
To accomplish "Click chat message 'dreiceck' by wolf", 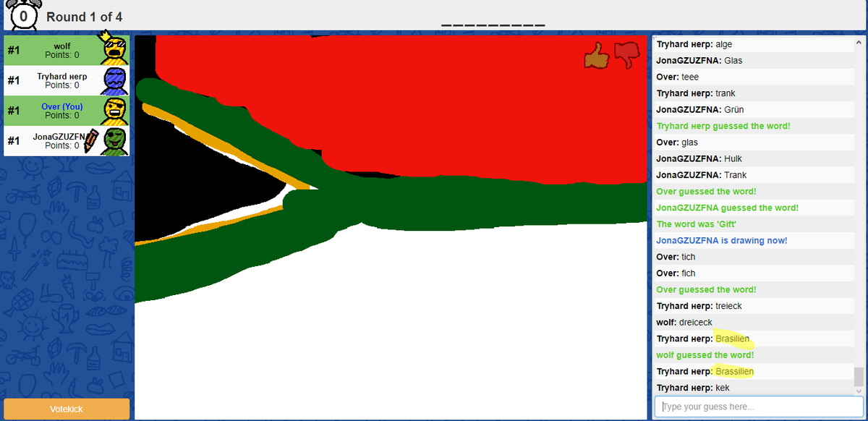I will click(x=696, y=322).
